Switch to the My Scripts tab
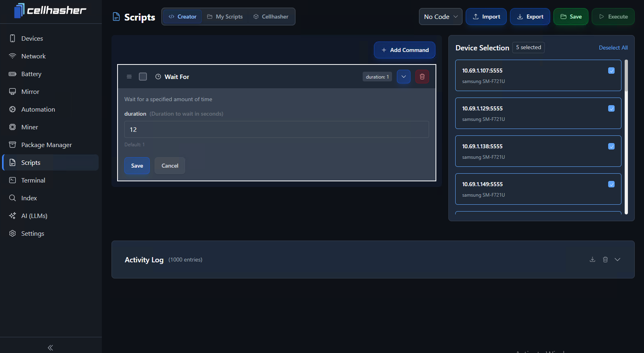Viewport: 644px width, 353px height. tap(225, 17)
